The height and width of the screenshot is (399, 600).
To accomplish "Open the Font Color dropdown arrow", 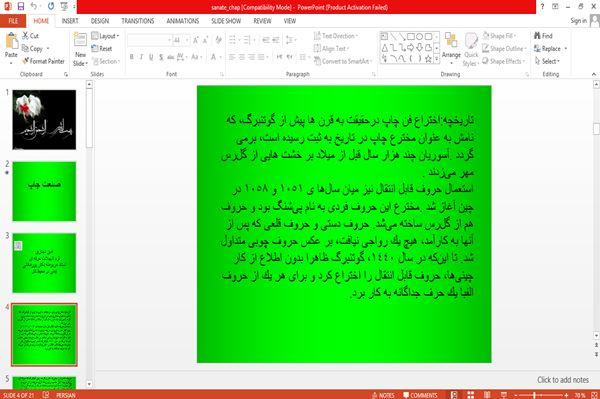I will pos(221,57).
